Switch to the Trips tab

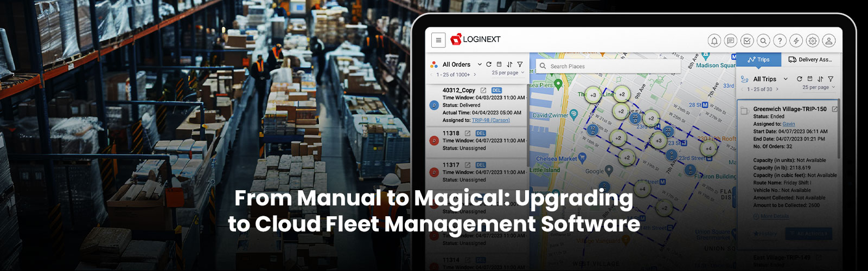coord(758,60)
